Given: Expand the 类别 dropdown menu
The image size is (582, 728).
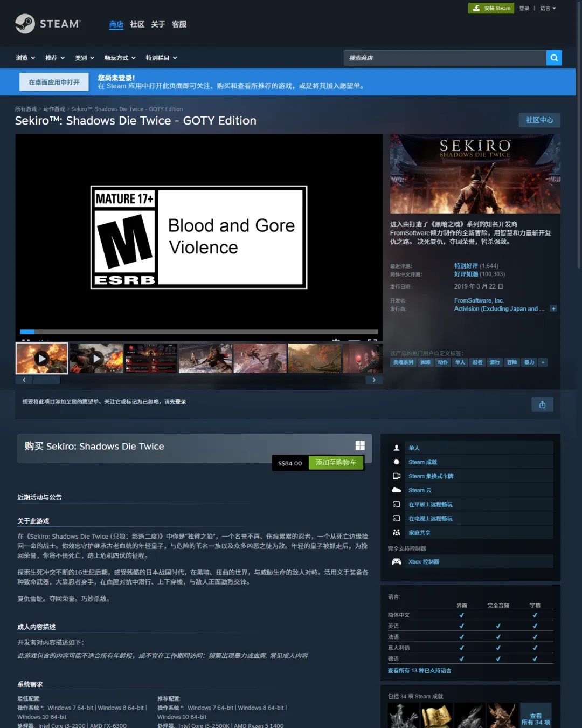Looking at the screenshot, I should click(85, 58).
